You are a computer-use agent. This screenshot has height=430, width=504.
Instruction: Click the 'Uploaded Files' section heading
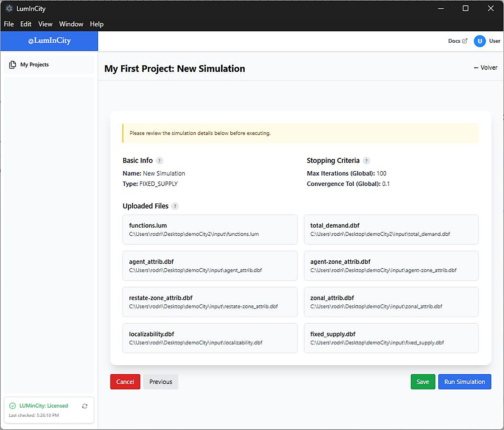click(145, 206)
